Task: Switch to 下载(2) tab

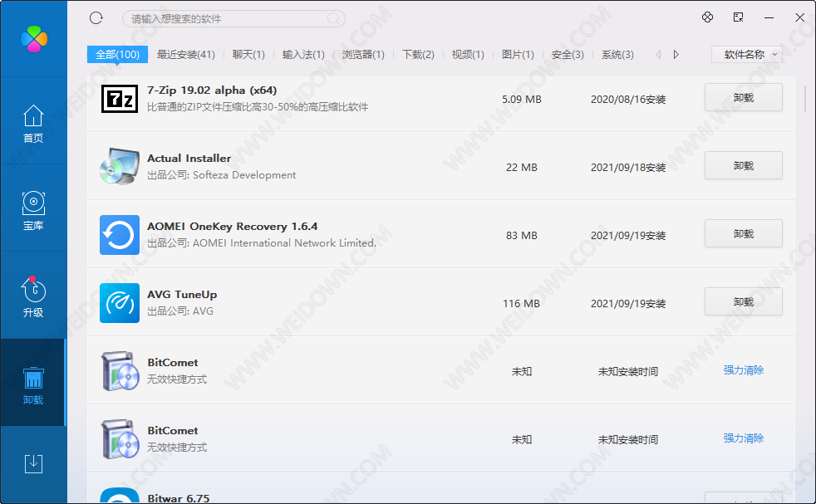Action: pyautogui.click(x=418, y=55)
